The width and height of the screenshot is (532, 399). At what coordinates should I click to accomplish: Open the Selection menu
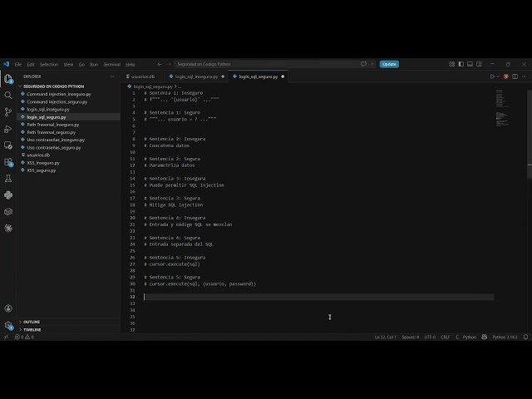[x=49, y=65]
